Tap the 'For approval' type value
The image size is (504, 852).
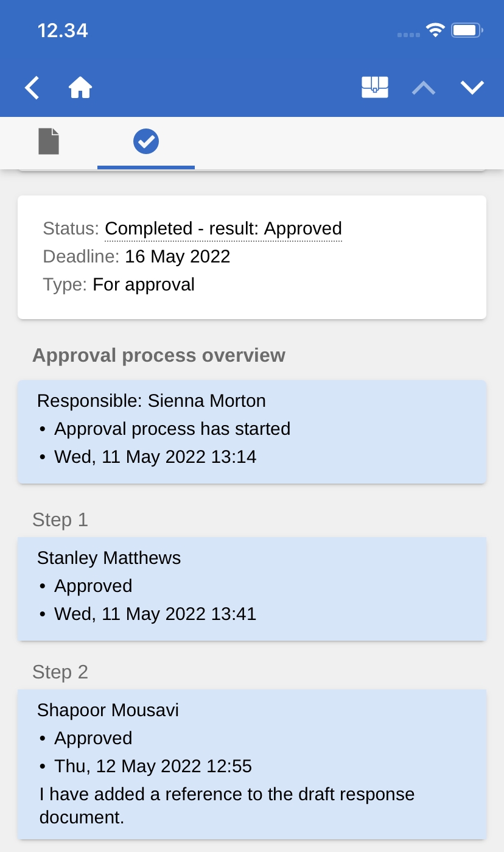click(144, 284)
